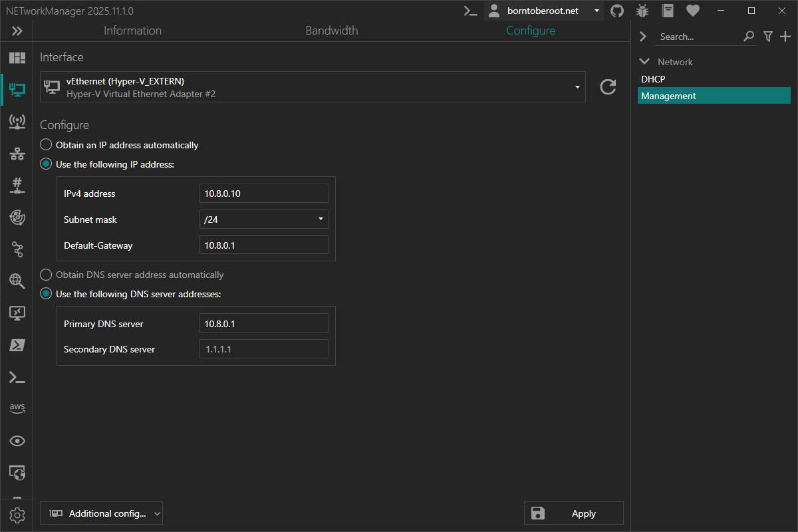Image resolution: width=798 pixels, height=532 pixels.
Task: Launch the PowerShell tool from the sidebar
Action: [17, 344]
